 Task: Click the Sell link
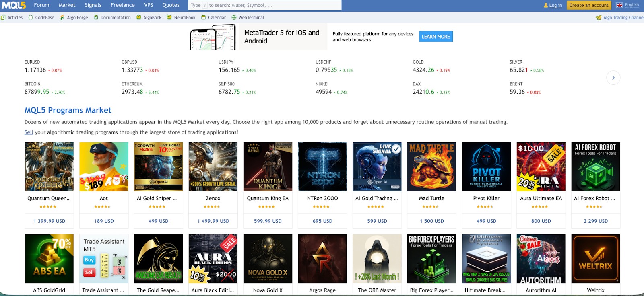point(29,132)
